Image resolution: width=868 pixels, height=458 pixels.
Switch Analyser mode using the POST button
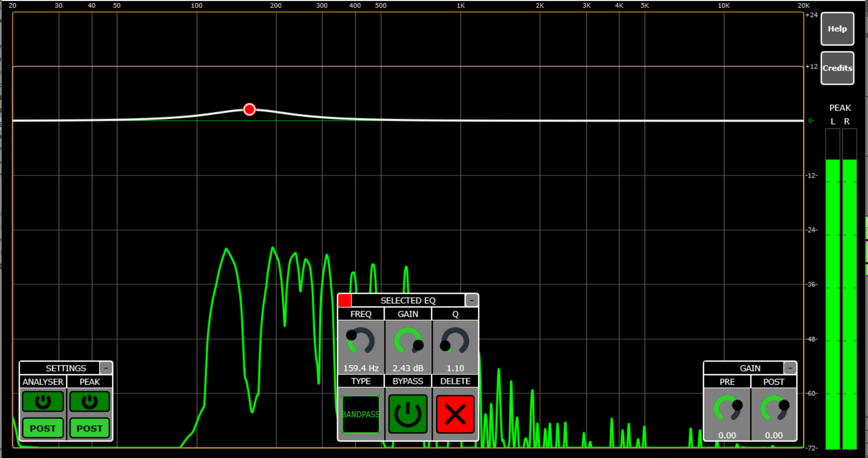point(43,428)
